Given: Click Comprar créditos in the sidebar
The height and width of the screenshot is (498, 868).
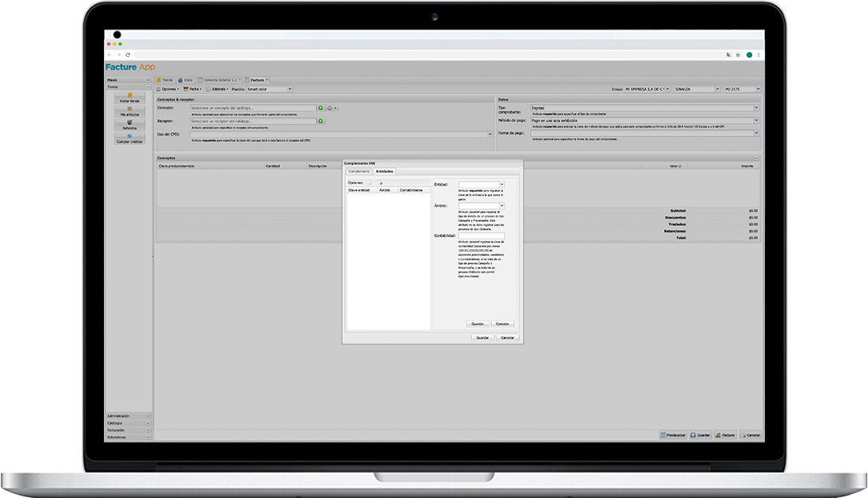Looking at the screenshot, I should click(x=129, y=139).
